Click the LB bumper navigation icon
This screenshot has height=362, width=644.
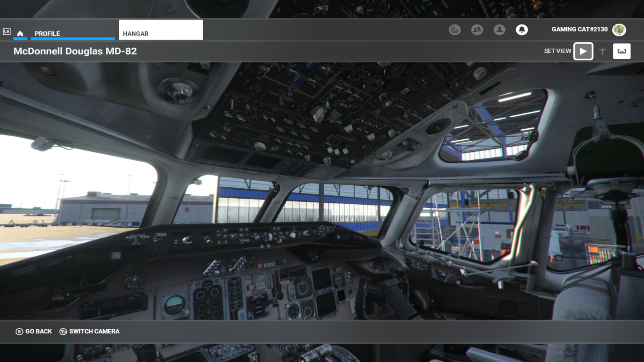pyautogui.click(x=7, y=32)
